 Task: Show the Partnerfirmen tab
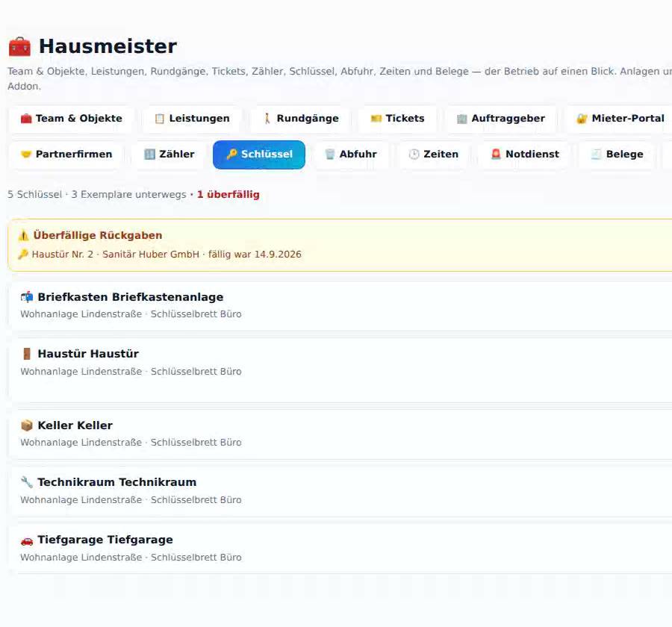[x=66, y=155]
